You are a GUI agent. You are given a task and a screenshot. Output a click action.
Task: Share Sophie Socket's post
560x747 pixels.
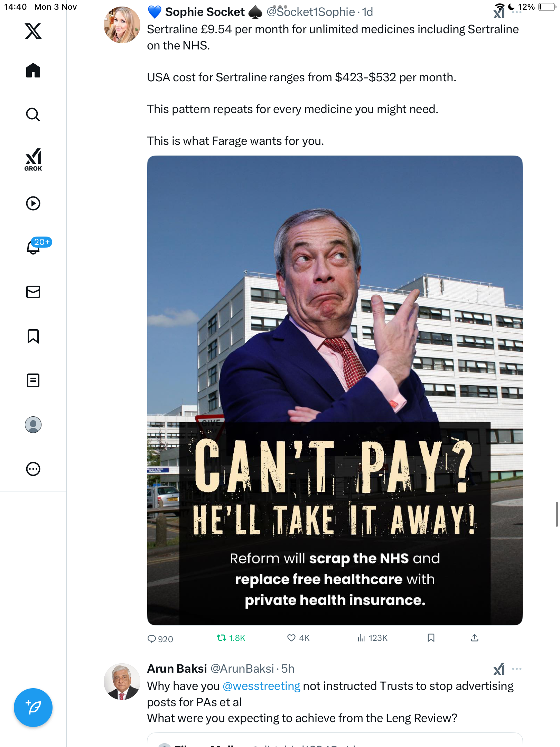(475, 638)
